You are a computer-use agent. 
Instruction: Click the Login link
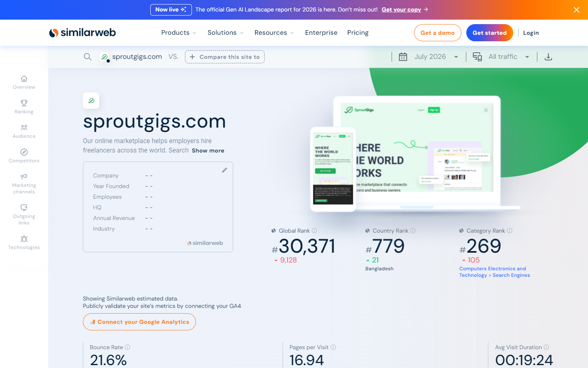(531, 33)
